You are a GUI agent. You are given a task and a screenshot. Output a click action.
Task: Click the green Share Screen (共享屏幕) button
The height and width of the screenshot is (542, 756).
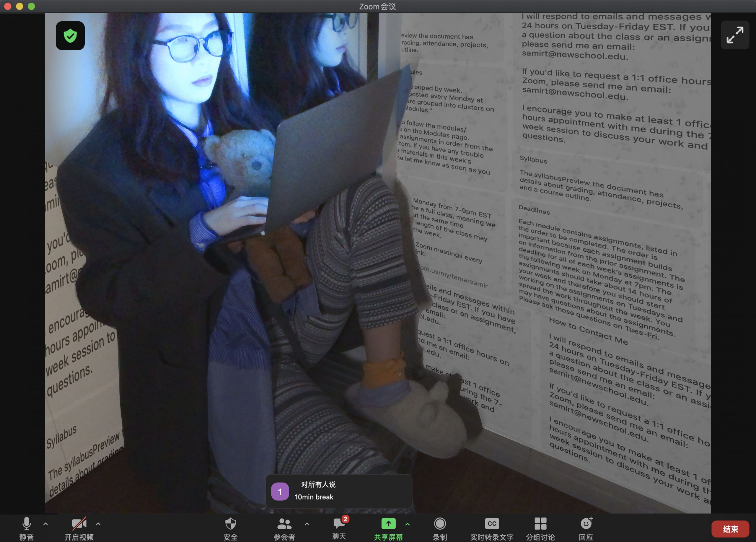tap(388, 524)
